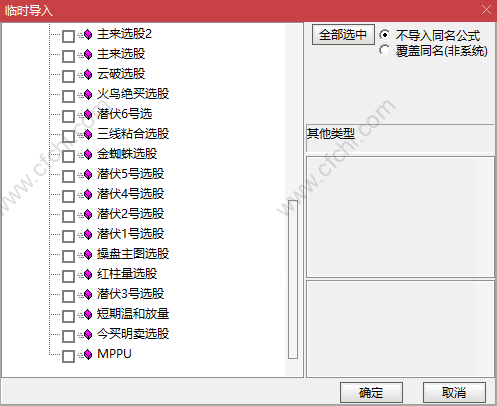Viewport: 497px width, 406px height.
Task: Tick the checkbox for 主来选股
Action: [x=68, y=56]
